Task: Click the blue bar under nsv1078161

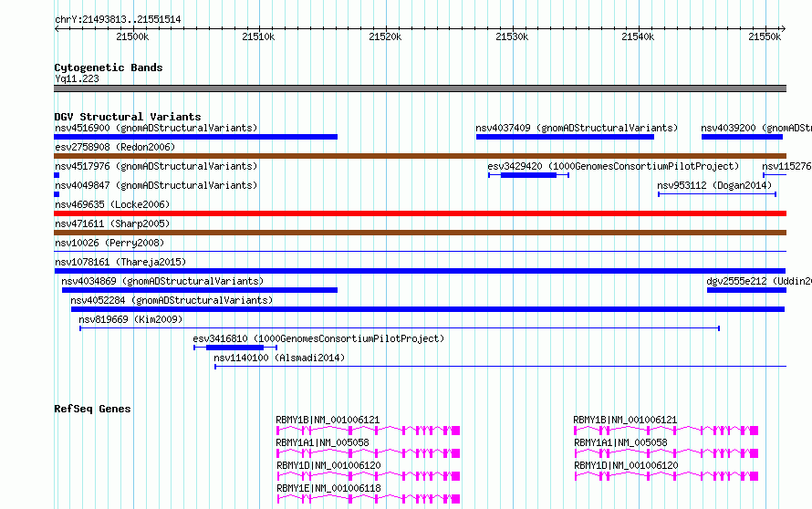Action: [420, 271]
